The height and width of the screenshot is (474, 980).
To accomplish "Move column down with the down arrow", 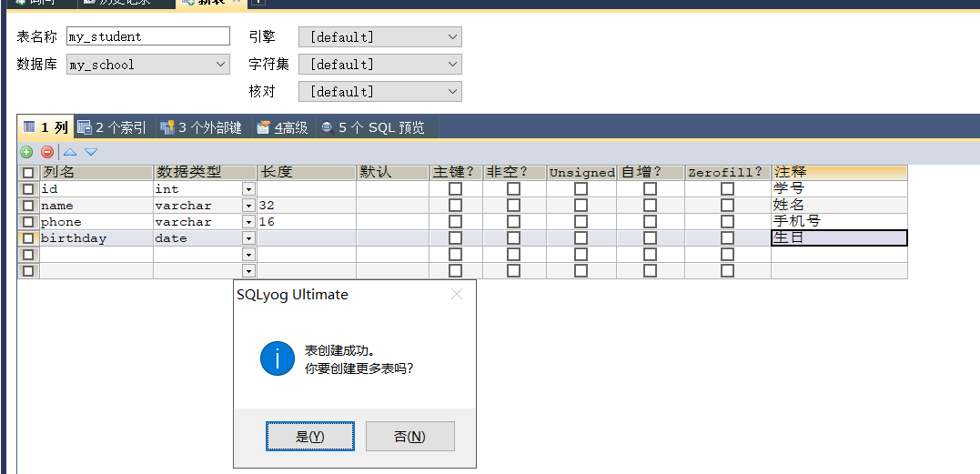I will coord(91,152).
